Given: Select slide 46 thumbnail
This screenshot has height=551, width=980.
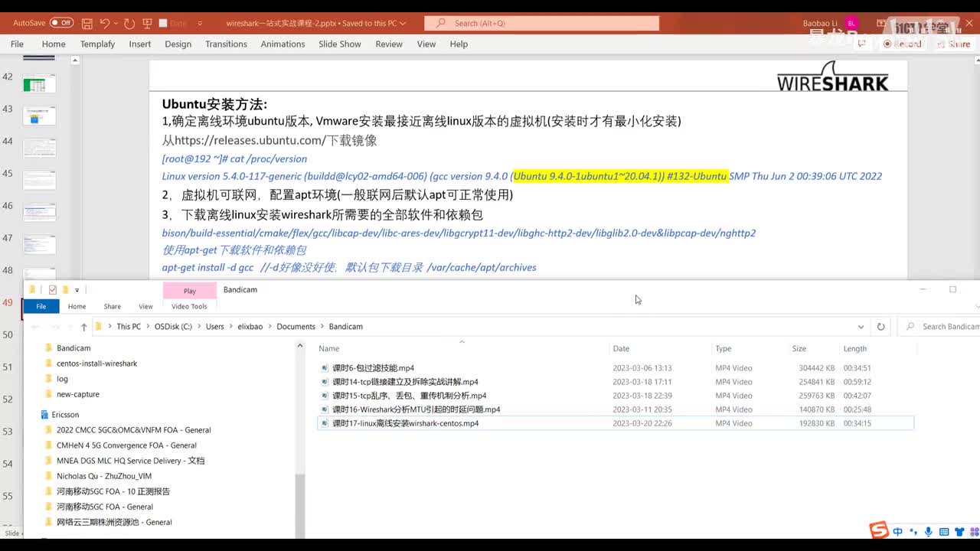Looking at the screenshot, I should (40, 212).
